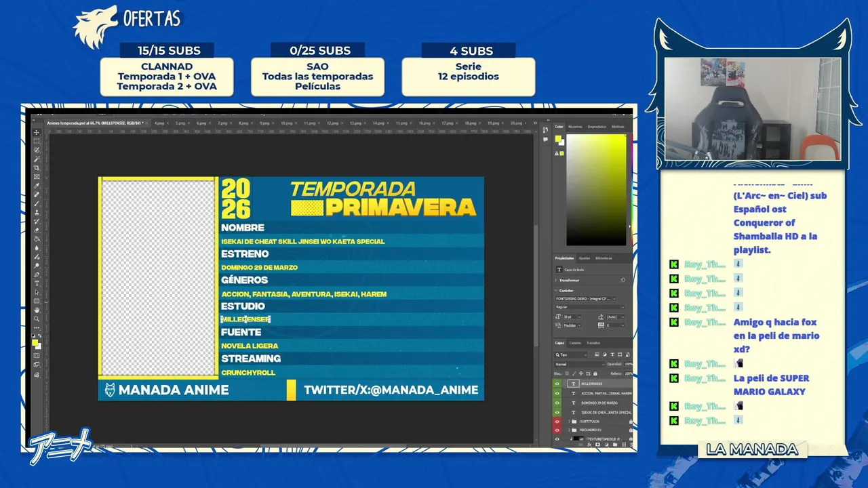Reset transform icon in Properties panel
This screenshot has width=868, height=488.
(x=623, y=280)
